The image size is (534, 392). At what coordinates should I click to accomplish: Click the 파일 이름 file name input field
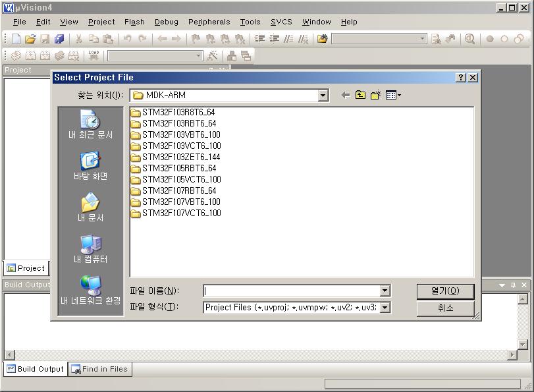point(292,291)
